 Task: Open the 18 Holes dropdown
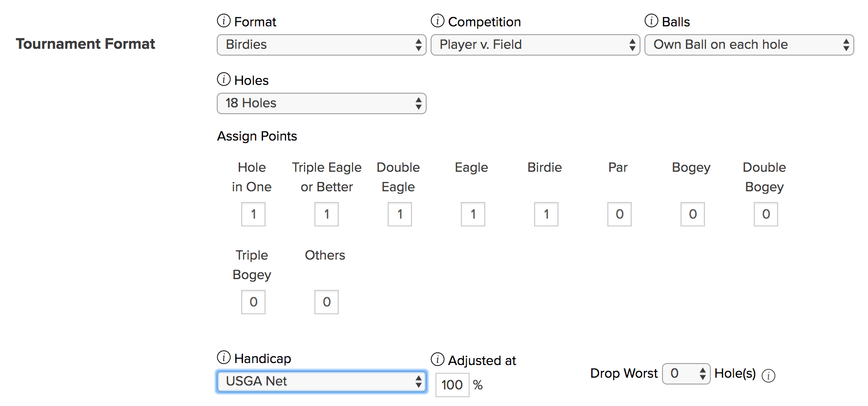322,103
